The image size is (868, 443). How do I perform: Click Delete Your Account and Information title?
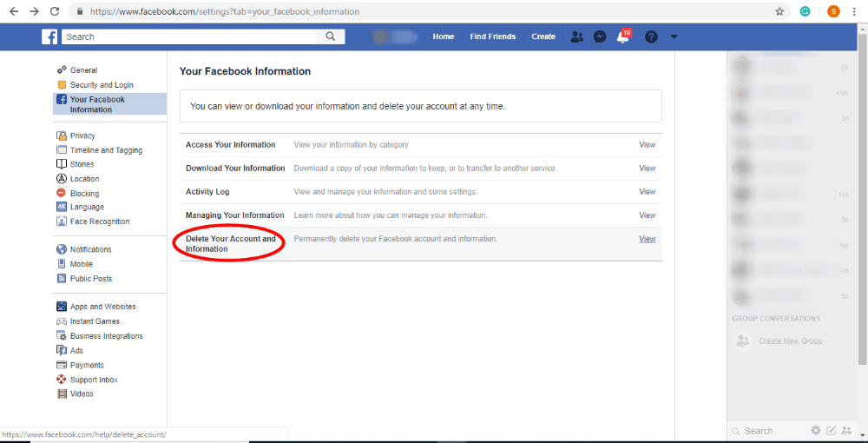tap(230, 244)
